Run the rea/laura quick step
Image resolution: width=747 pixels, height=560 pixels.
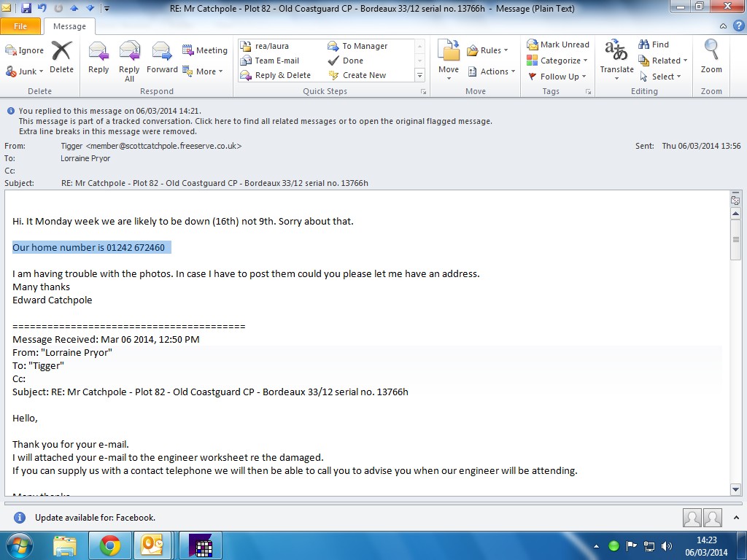(265, 46)
